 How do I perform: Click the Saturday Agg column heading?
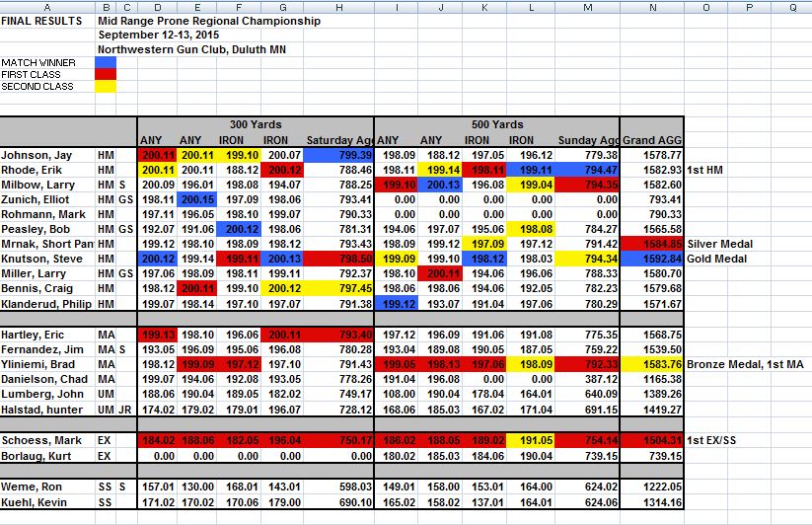pyautogui.click(x=338, y=140)
